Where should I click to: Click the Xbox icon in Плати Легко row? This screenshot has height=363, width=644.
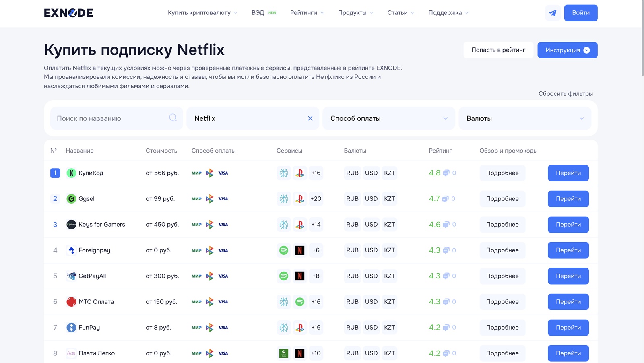(284, 353)
